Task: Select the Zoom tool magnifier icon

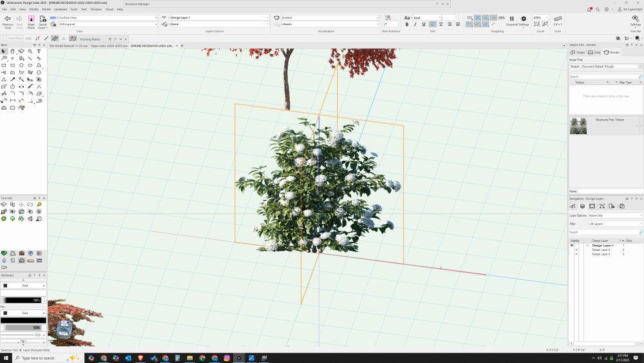Action: point(30,51)
